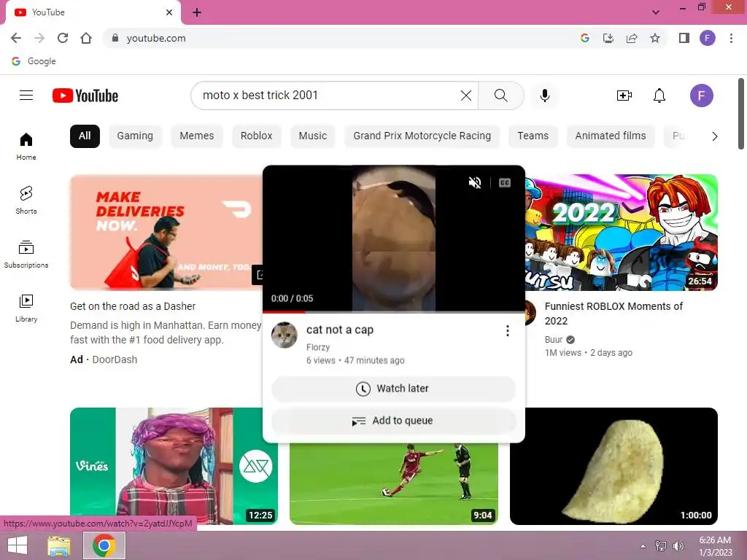Open the purple F account avatar on YouTube
747x560 pixels.
click(x=701, y=96)
